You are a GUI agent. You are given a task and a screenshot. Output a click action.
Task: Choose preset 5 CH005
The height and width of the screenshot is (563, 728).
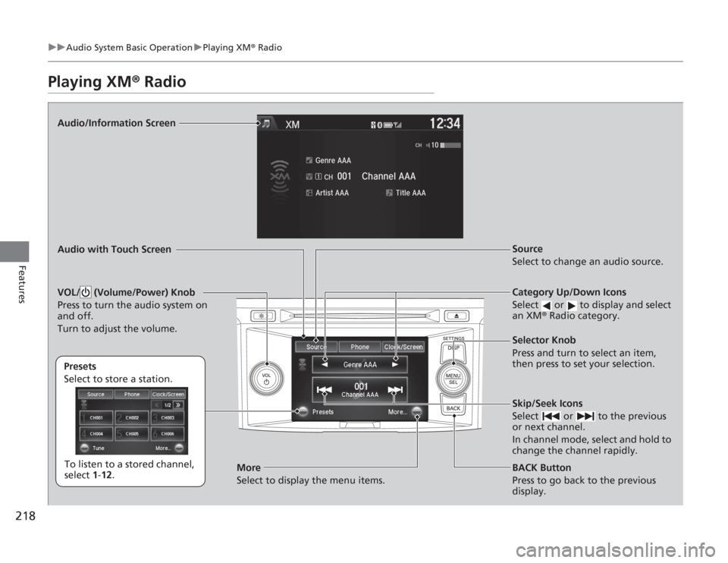[132, 434]
